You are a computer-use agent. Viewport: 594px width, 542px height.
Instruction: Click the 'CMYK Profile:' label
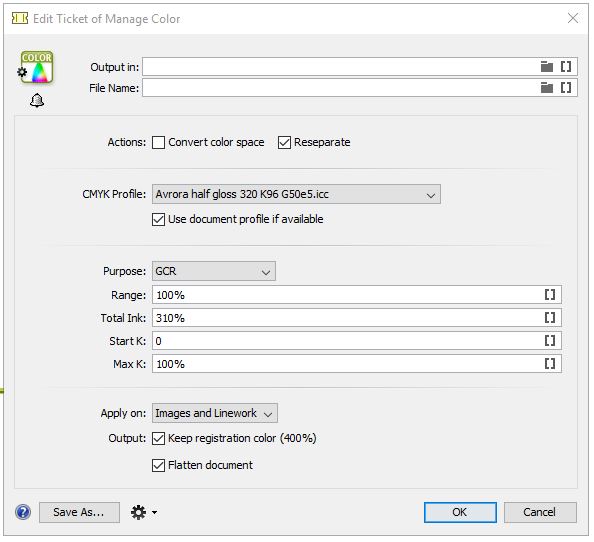pos(114,194)
